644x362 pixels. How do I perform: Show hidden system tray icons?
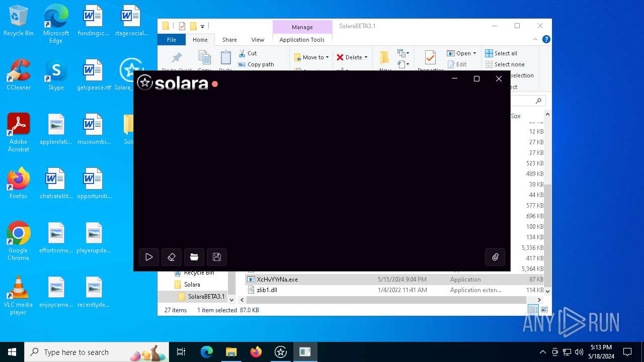[x=542, y=352]
